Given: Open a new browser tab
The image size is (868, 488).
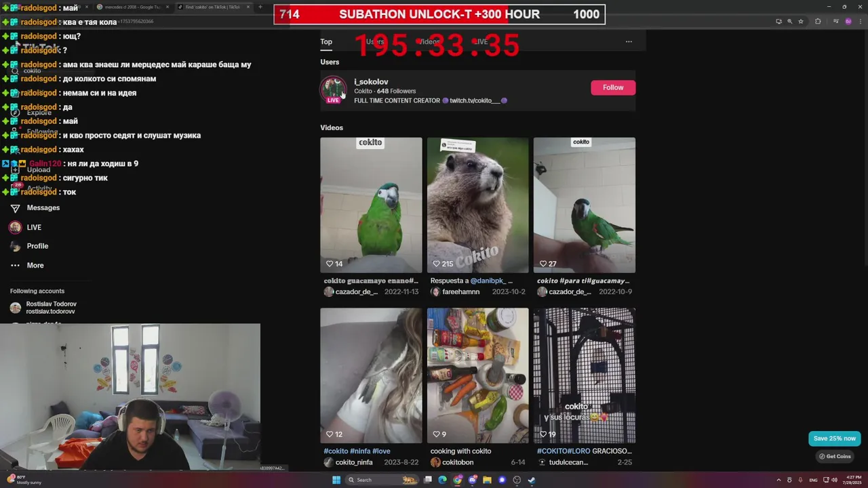Looking at the screenshot, I should click(260, 7).
